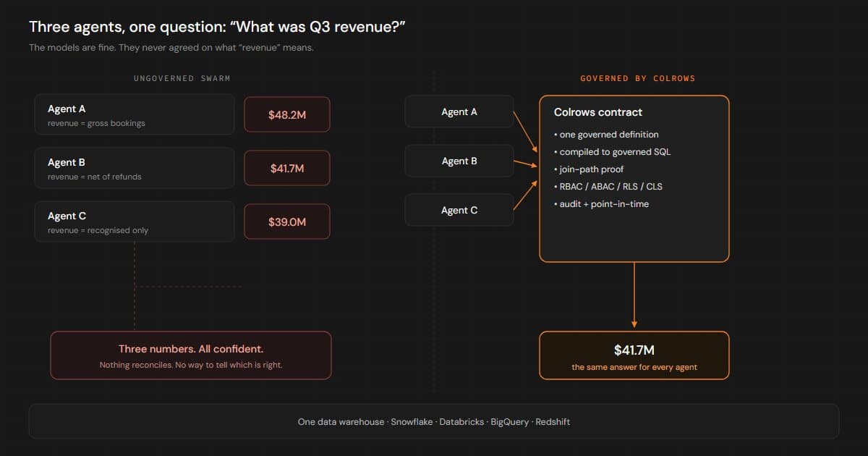Select the $41.7M box beside Agent B
Viewport: 868px width, 456px height.
click(287, 168)
